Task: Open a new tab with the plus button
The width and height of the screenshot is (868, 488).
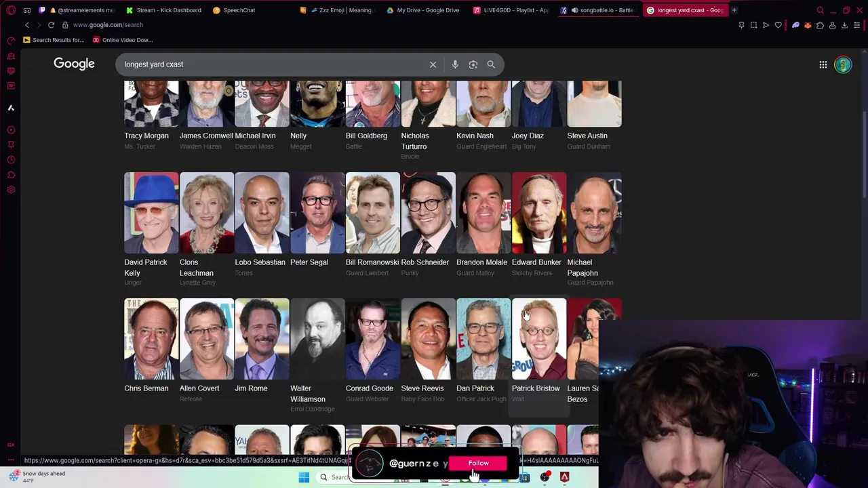Action: (734, 10)
